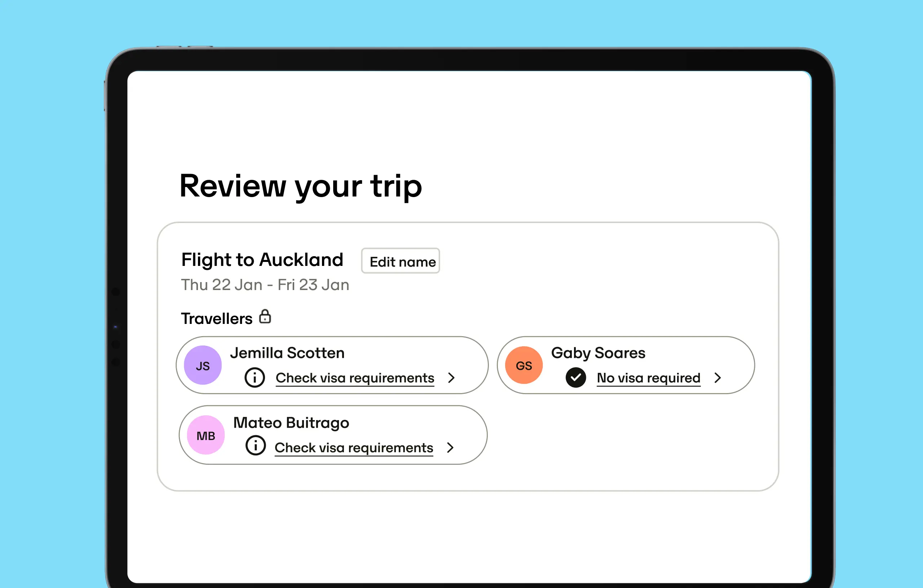Open Check visa requirements for Jemilla Scotten
923x588 pixels.
pyautogui.click(x=355, y=378)
